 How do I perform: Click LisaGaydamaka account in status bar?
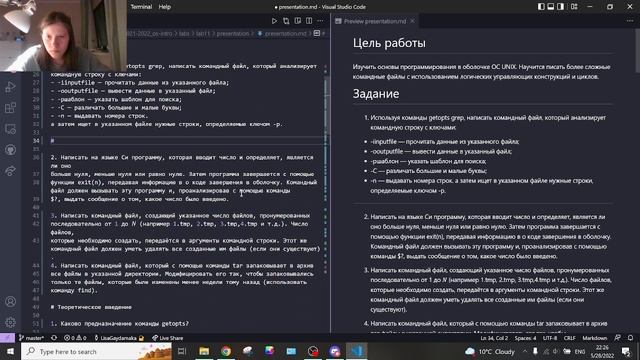coord(119,338)
